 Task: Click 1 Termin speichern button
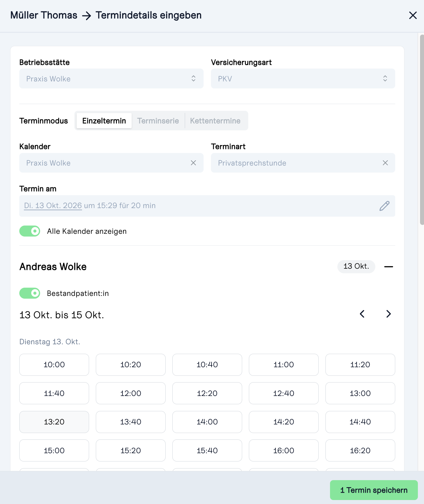click(374, 490)
